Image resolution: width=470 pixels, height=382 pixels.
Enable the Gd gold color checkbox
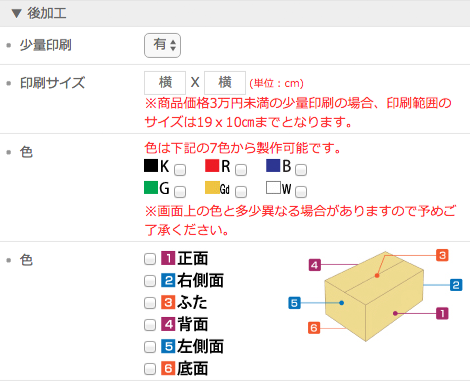241,192
